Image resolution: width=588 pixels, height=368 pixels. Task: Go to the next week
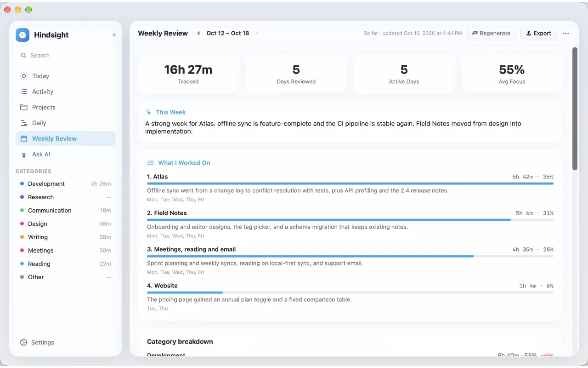(x=257, y=33)
